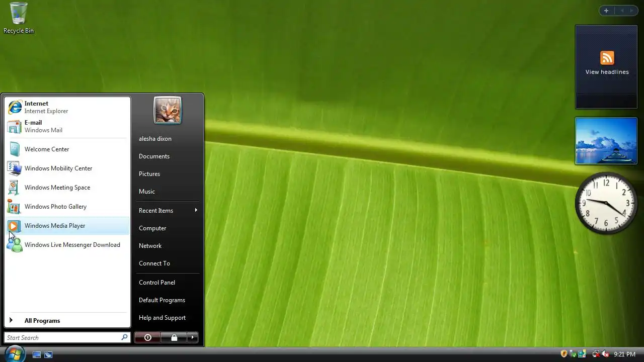Start Windows Meeting Space
This screenshot has height=362, width=644.
click(67, 188)
